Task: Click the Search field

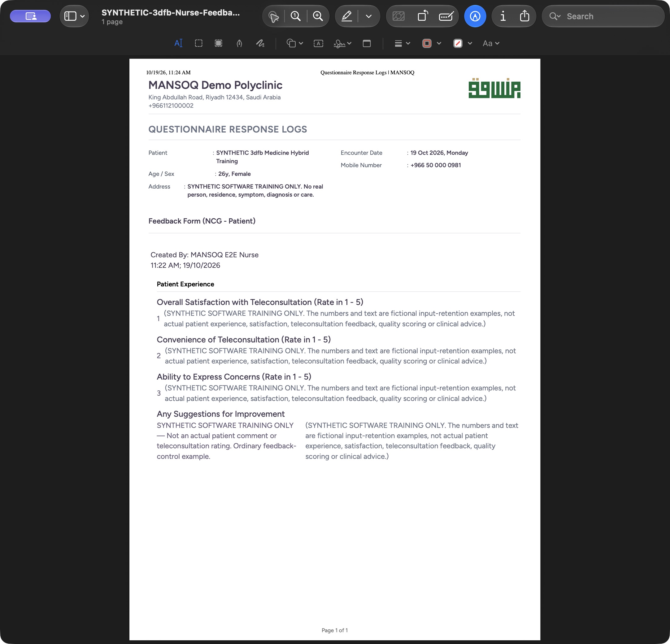Action: (x=603, y=16)
